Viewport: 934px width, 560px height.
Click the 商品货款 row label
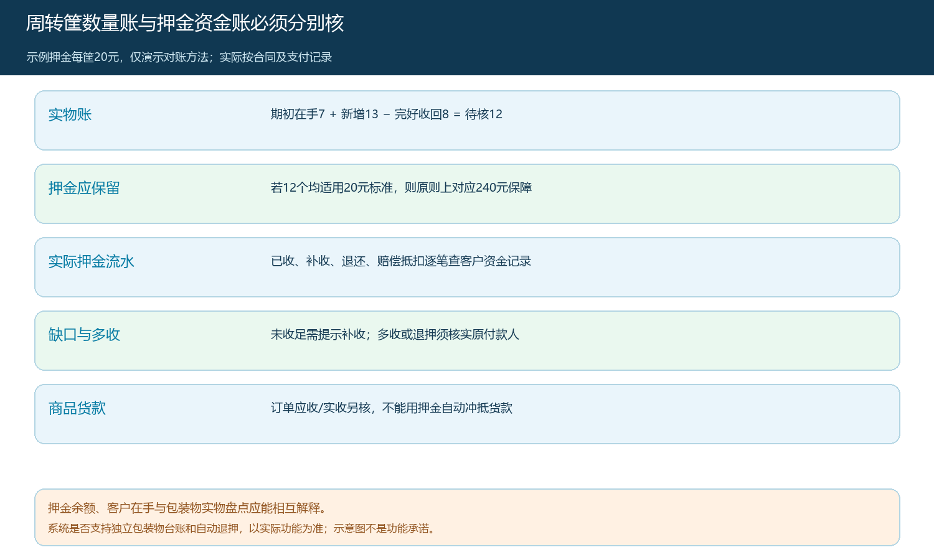click(77, 408)
